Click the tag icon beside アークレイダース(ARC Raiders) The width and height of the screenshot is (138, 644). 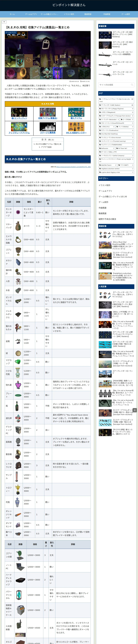pyautogui.click(x=100, y=105)
